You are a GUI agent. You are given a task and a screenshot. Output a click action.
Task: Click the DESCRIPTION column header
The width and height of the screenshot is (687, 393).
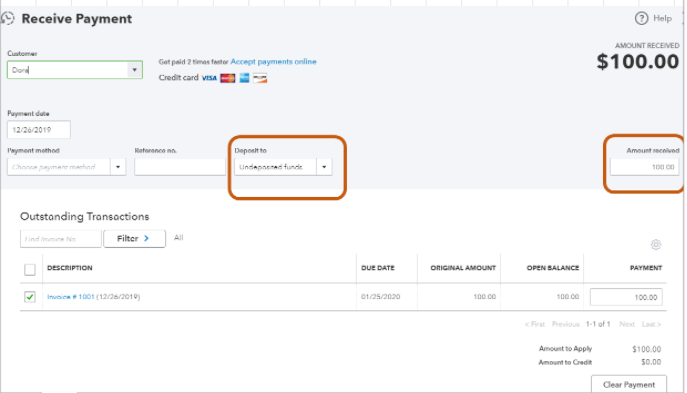click(x=70, y=268)
